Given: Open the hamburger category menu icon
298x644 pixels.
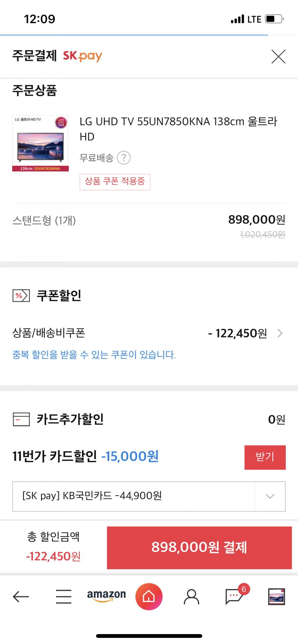Looking at the screenshot, I should (x=64, y=597).
